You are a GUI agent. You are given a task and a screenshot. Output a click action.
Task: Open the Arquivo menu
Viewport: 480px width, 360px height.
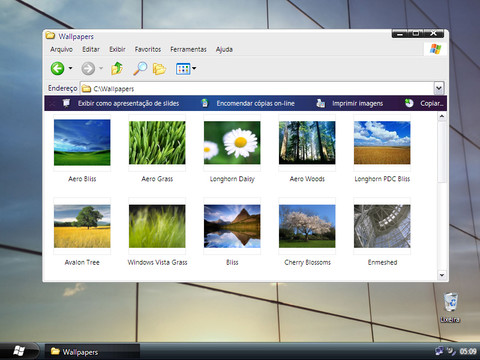61,49
